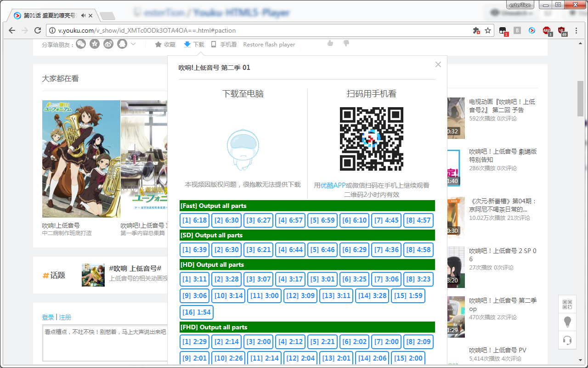Select HD part [11] 3:00
588x368 pixels.
[265, 296]
